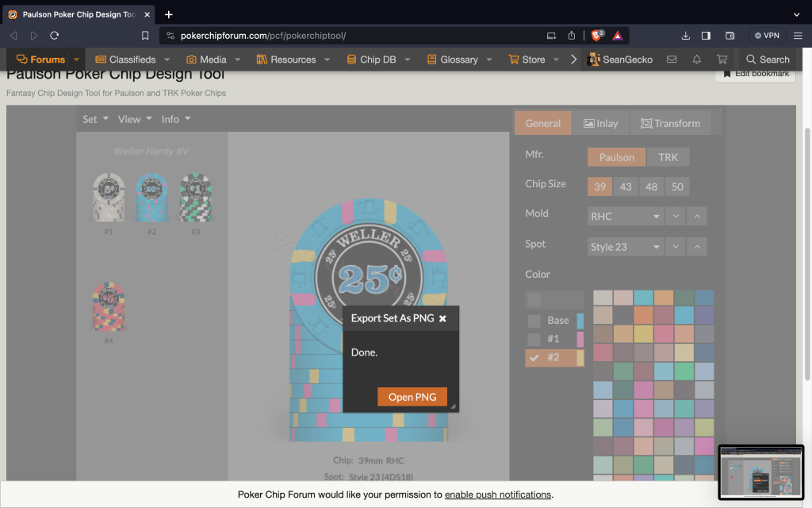The height and width of the screenshot is (508, 812).
Task: Expand the Chip DB dropdown arrow
Action: pos(408,59)
